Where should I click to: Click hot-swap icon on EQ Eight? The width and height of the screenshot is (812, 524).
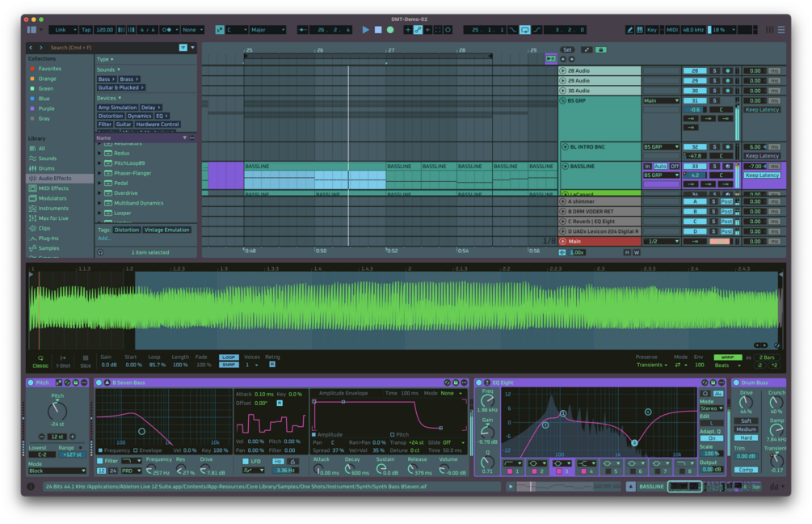click(705, 382)
